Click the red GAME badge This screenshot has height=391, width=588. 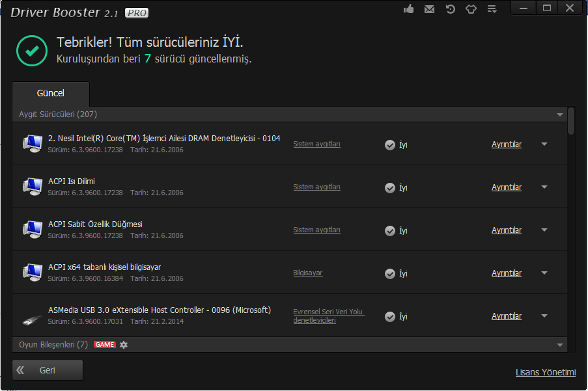[105, 345]
